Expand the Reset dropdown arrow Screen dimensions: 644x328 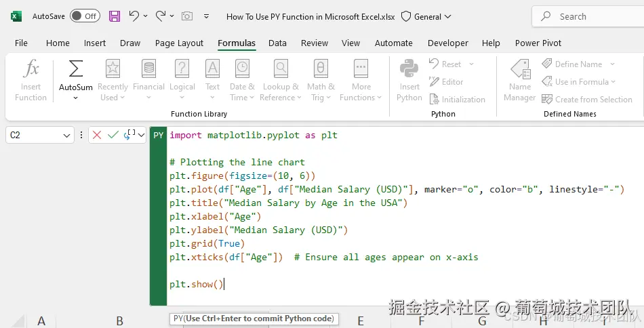[472, 64]
